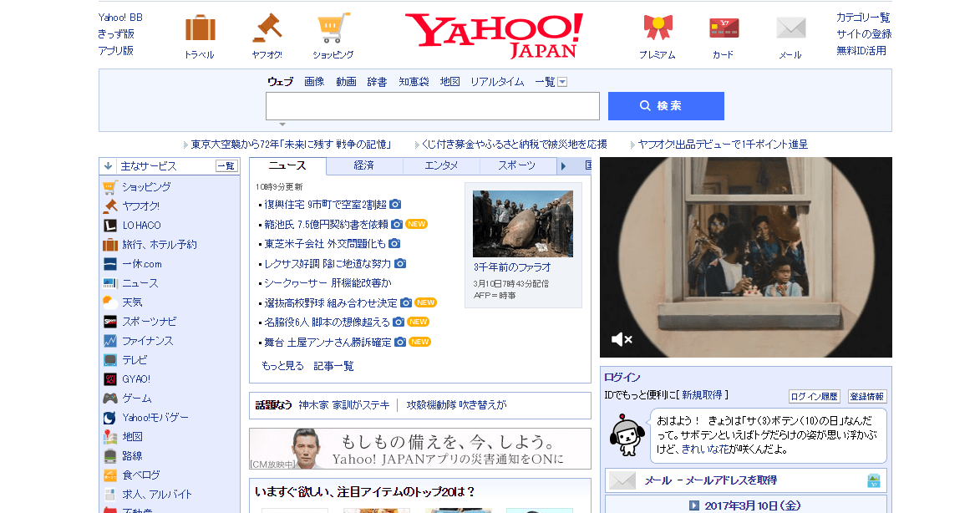Open the 3千年前のファラオ news thumbnail

523,224
